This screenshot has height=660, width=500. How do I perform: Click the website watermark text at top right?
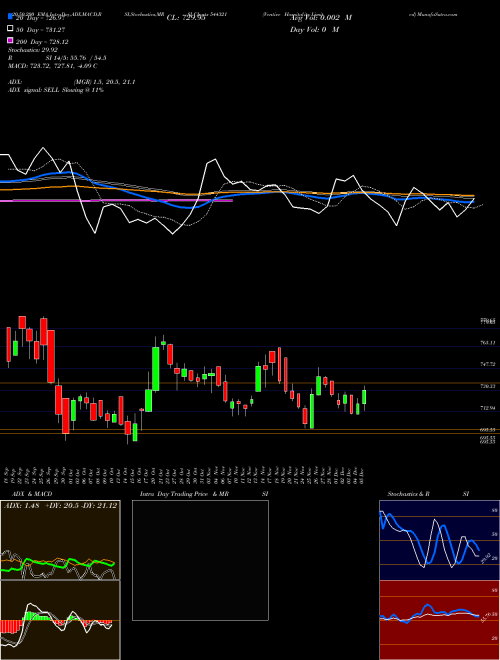click(433, 14)
